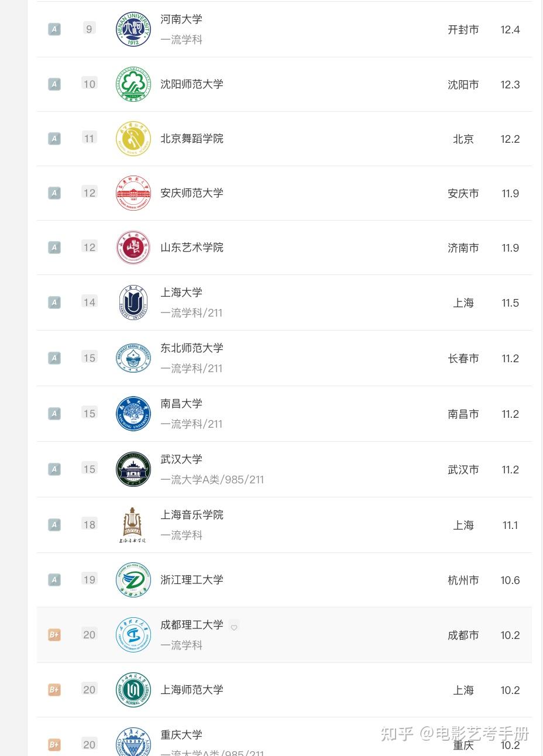Click the Shenyang Normal University green logo
This screenshot has height=756, width=543.
[x=133, y=84]
